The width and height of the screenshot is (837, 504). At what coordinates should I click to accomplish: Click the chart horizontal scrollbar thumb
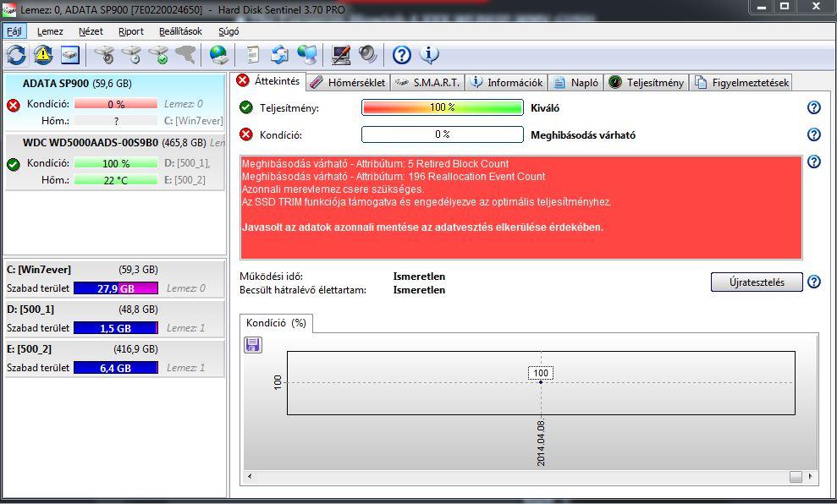coord(796,476)
